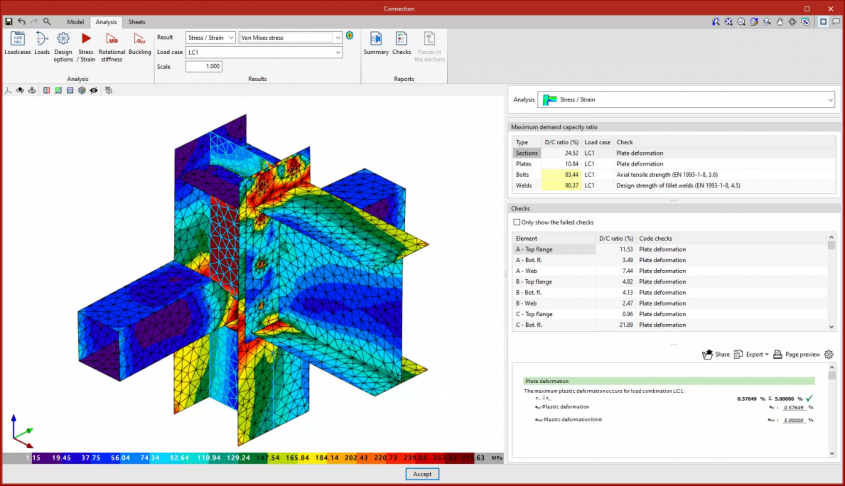845x486 pixels.
Task: Click the 'D/C ratio (%)' column header in Checks list
Action: pyautogui.click(x=616, y=238)
